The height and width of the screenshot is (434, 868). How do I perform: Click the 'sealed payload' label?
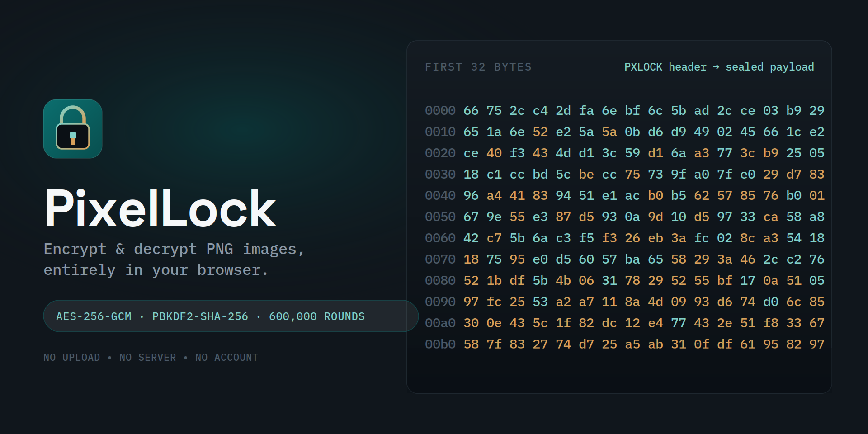tap(770, 67)
